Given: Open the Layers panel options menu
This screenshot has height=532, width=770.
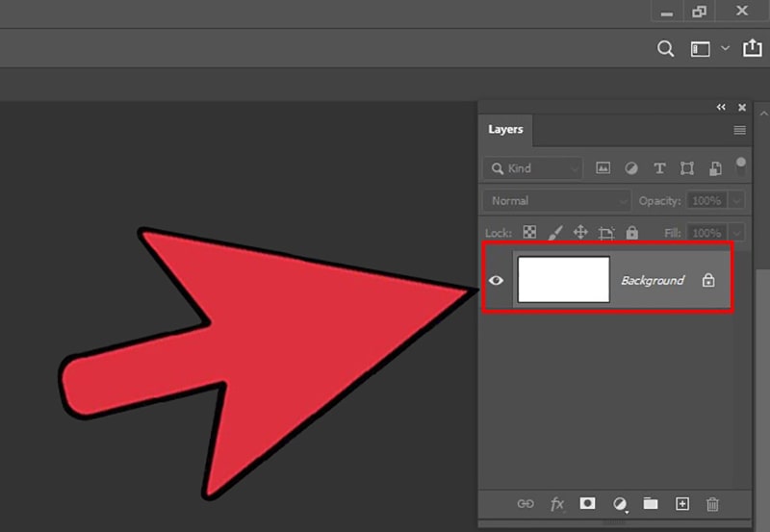Looking at the screenshot, I should coord(739,130).
